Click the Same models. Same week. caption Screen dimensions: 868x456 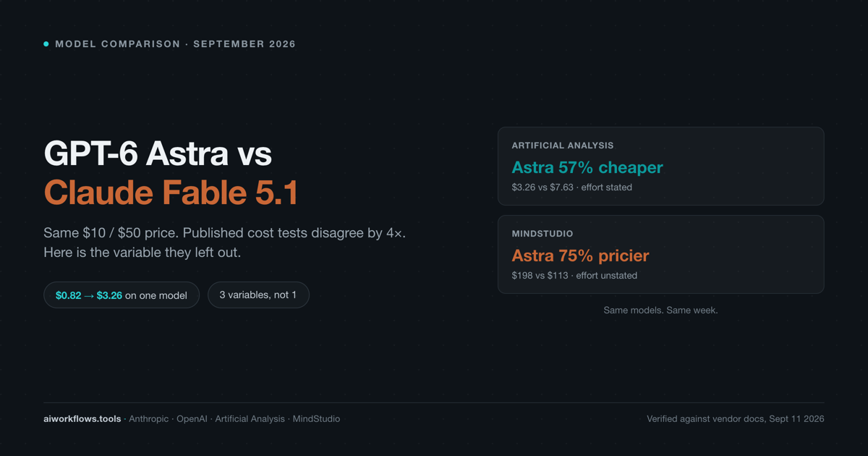661,310
